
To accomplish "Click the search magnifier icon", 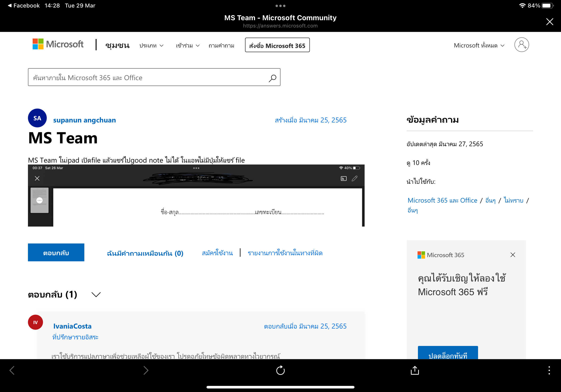I will (x=273, y=78).
